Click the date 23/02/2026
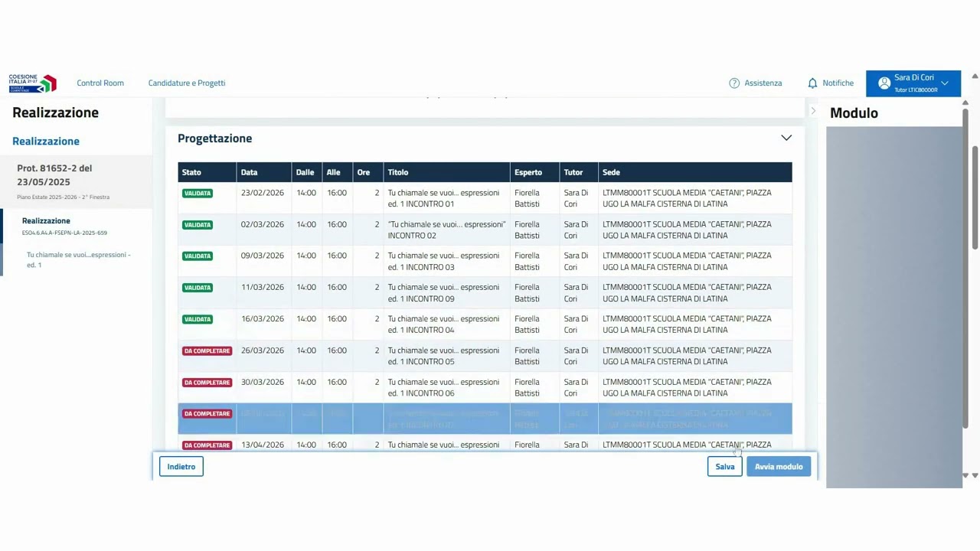Image resolution: width=980 pixels, height=551 pixels. 263,193
